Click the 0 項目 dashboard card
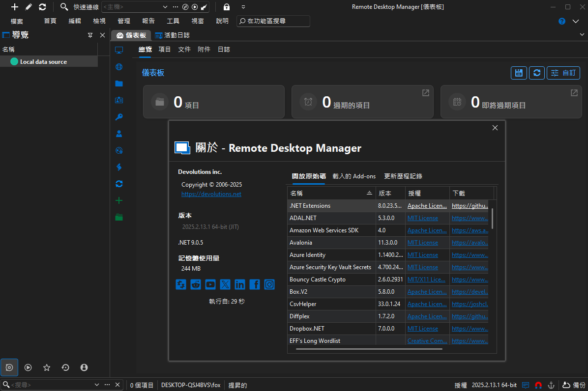This screenshot has height=391, width=588. [214, 102]
